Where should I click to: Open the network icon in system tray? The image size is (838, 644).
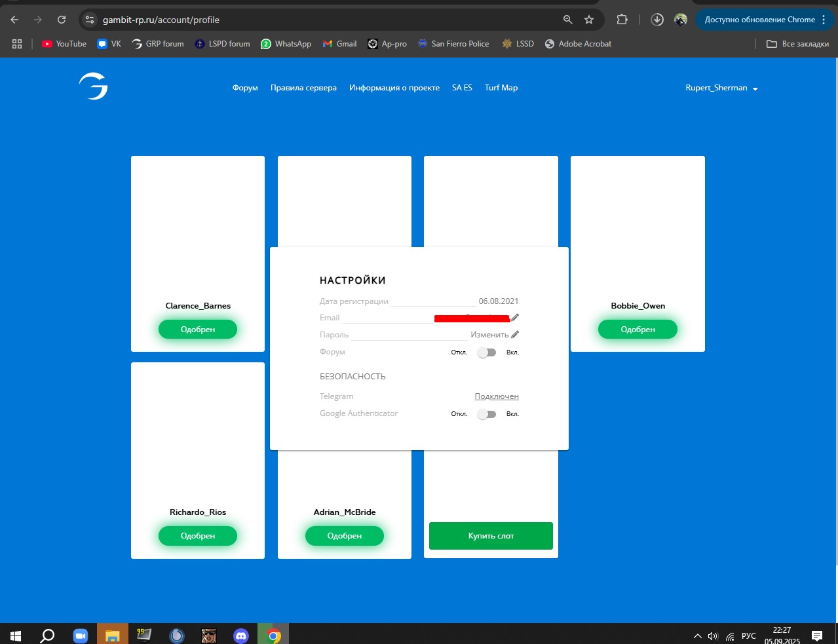[x=730, y=636]
